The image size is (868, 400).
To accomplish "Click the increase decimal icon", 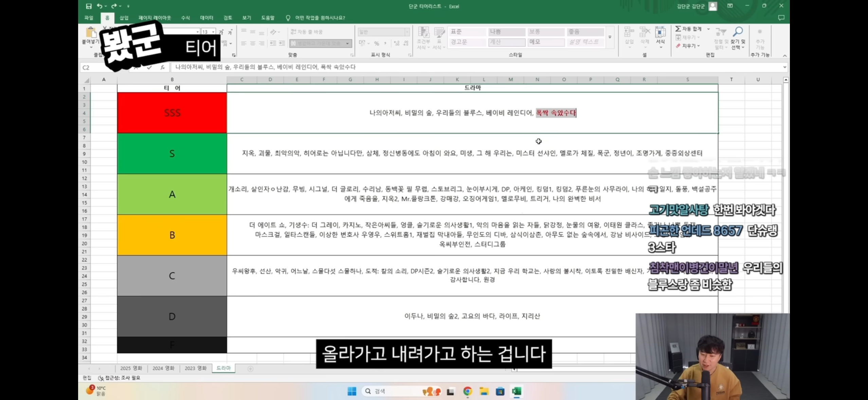I will point(397,43).
